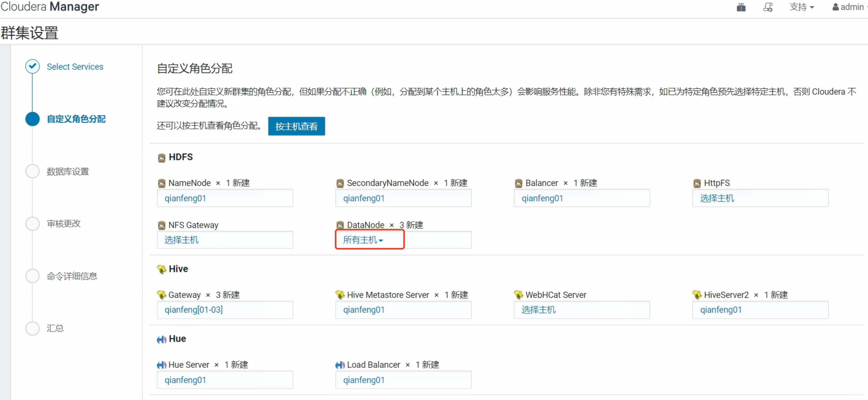Click the Hue service icon
The image size is (868, 400).
[x=161, y=339]
